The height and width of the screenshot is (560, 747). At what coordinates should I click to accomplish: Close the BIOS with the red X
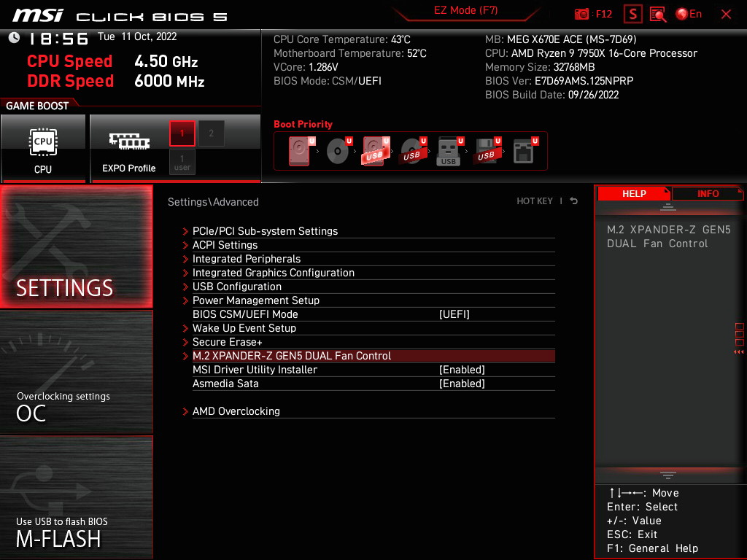726,15
